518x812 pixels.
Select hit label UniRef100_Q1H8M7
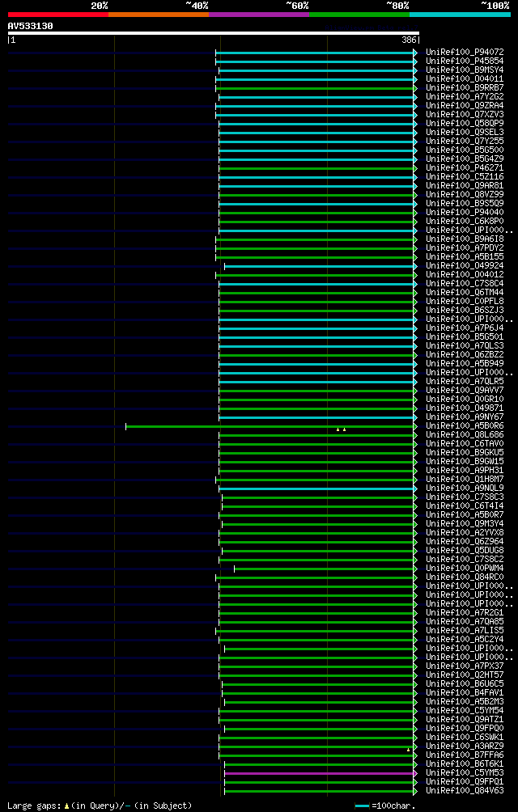[465, 480]
